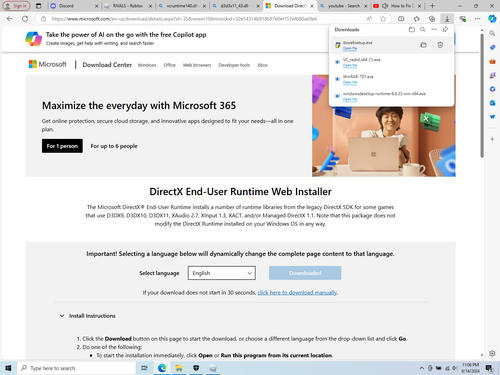Screen dimensions: 500x375
Task: Click the For 1 person button
Action: point(62,146)
